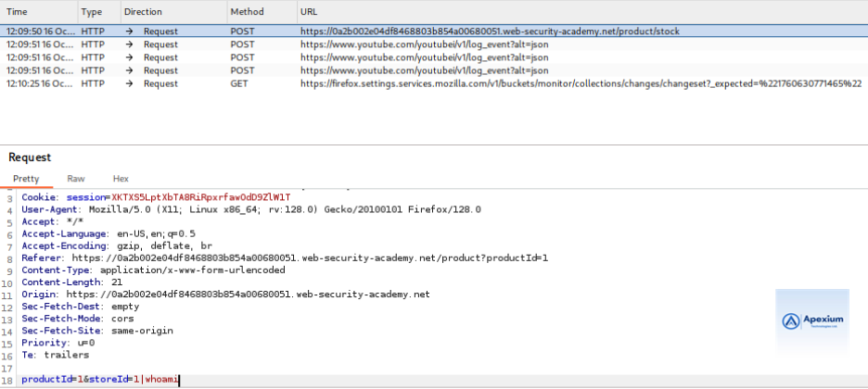Click line number 18 in the gutter
This screenshot has height=389, width=868.
(x=9, y=379)
